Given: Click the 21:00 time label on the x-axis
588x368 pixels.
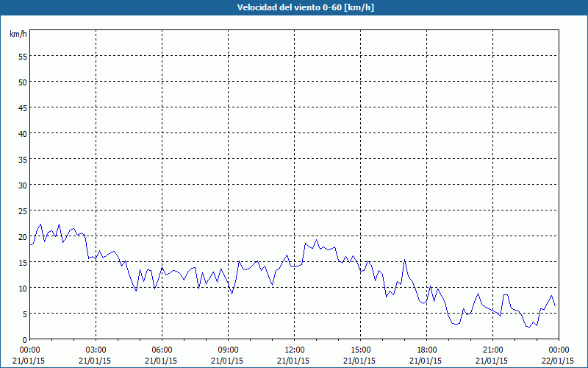Looking at the screenshot, I should (492, 350).
